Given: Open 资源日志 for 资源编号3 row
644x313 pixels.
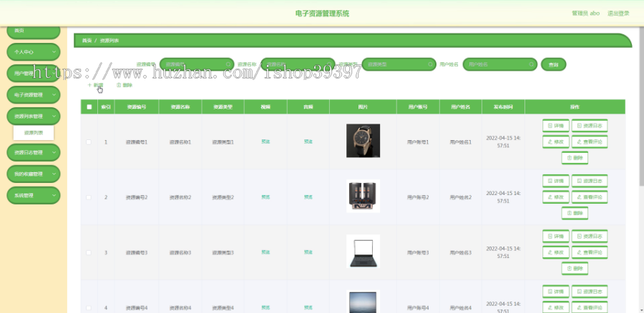Looking at the screenshot, I should (590, 237).
